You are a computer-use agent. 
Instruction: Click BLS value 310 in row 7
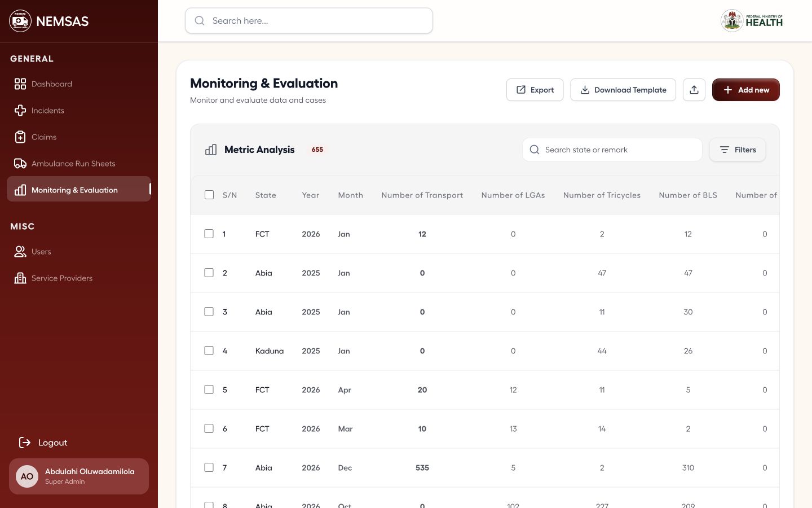pyautogui.click(x=688, y=467)
